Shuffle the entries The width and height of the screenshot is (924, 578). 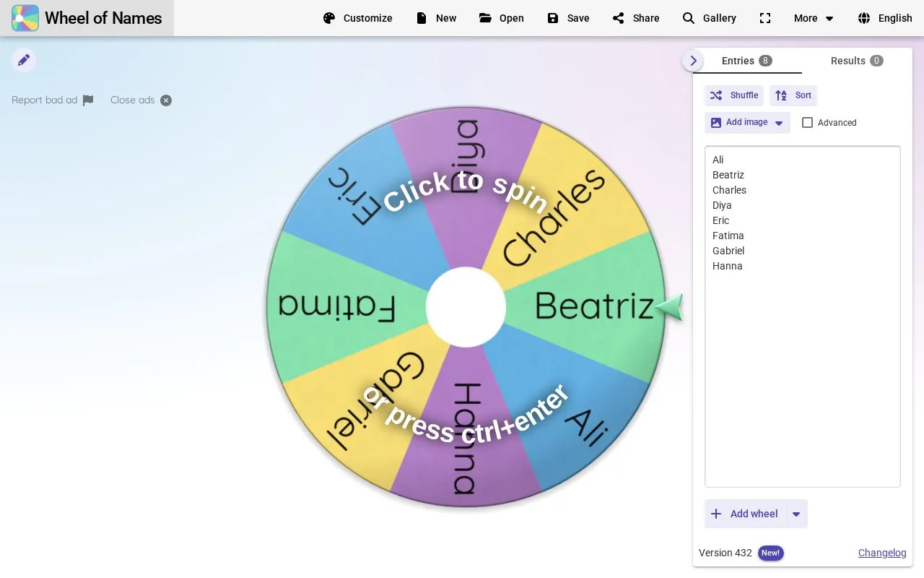point(734,95)
